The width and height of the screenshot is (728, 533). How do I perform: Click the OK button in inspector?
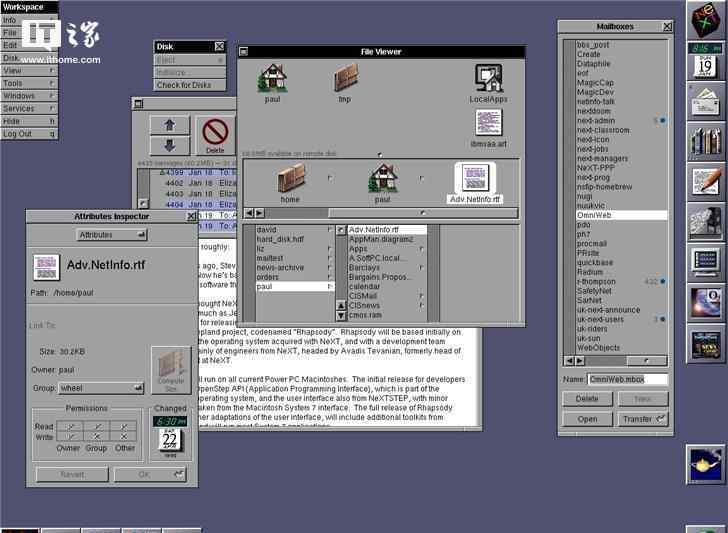150,474
